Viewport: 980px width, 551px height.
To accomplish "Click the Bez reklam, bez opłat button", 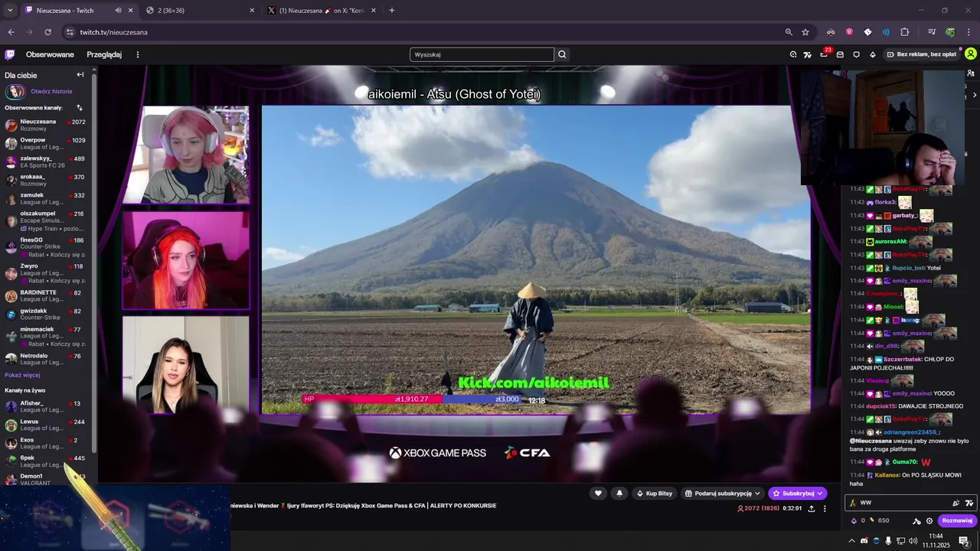I will [921, 54].
